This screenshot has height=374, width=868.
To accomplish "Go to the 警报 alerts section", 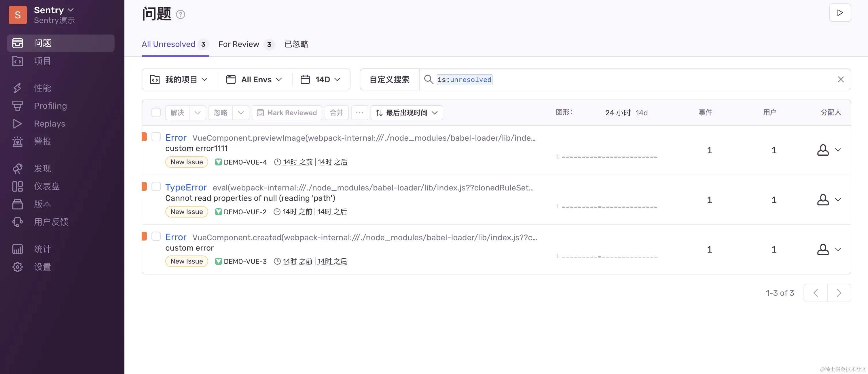I will [42, 141].
